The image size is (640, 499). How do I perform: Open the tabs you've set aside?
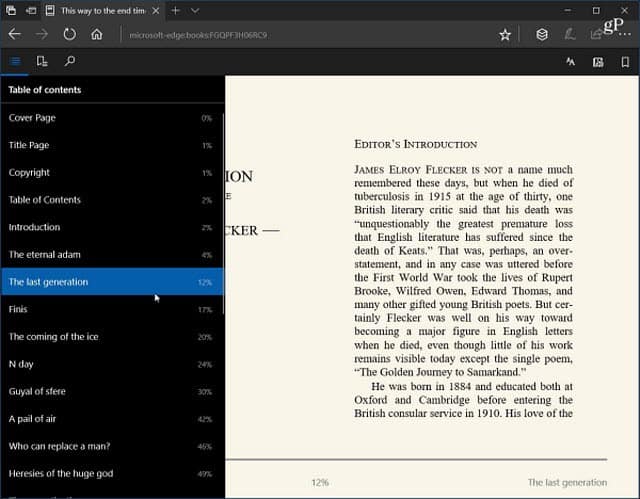pyautogui.click(x=11, y=11)
